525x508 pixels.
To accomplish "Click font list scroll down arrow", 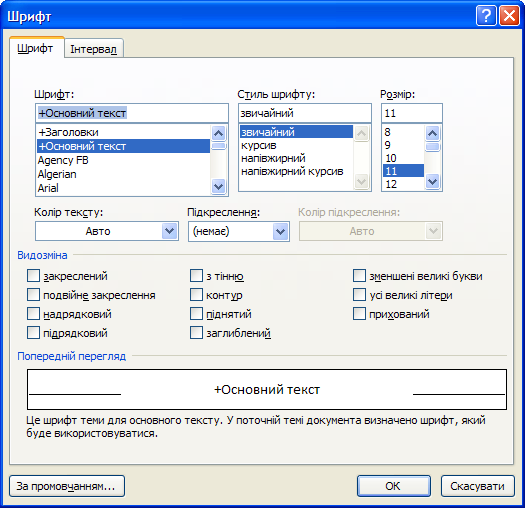I will coord(219,187).
